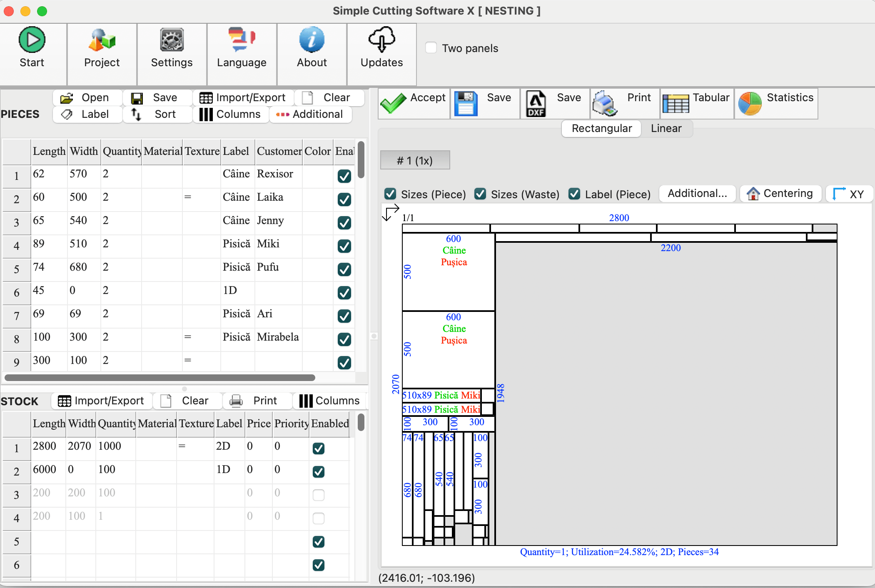The height and width of the screenshot is (588, 875).
Task: Save the layout as DXF
Action: tap(554, 103)
